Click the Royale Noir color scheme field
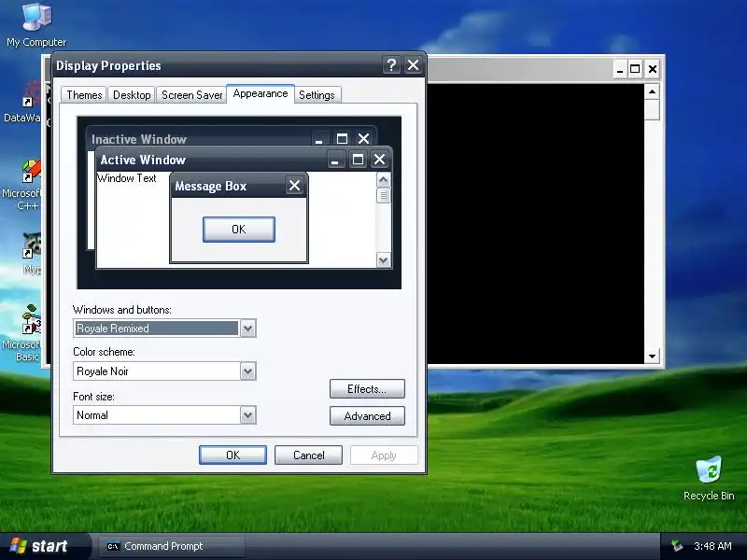The width and height of the screenshot is (747, 560). click(164, 371)
